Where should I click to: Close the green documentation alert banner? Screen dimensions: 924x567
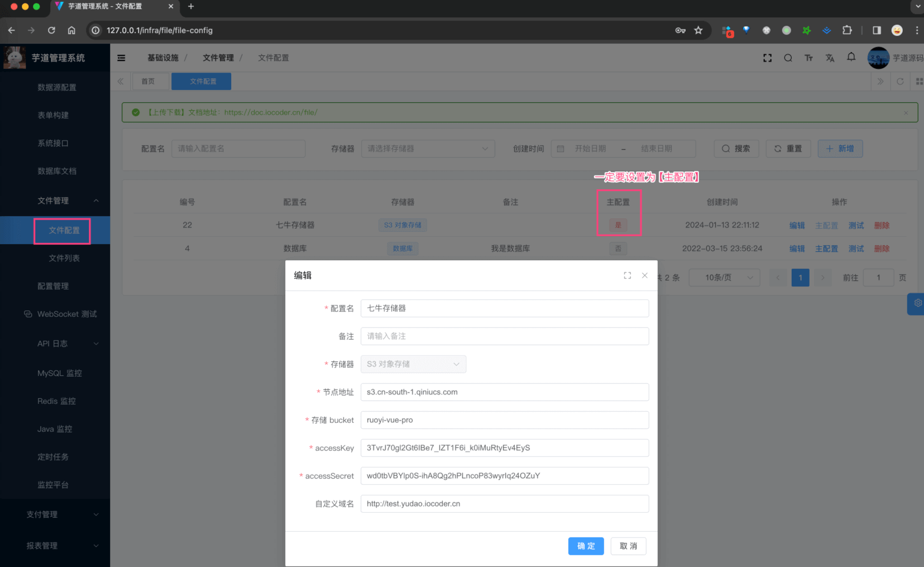click(906, 113)
